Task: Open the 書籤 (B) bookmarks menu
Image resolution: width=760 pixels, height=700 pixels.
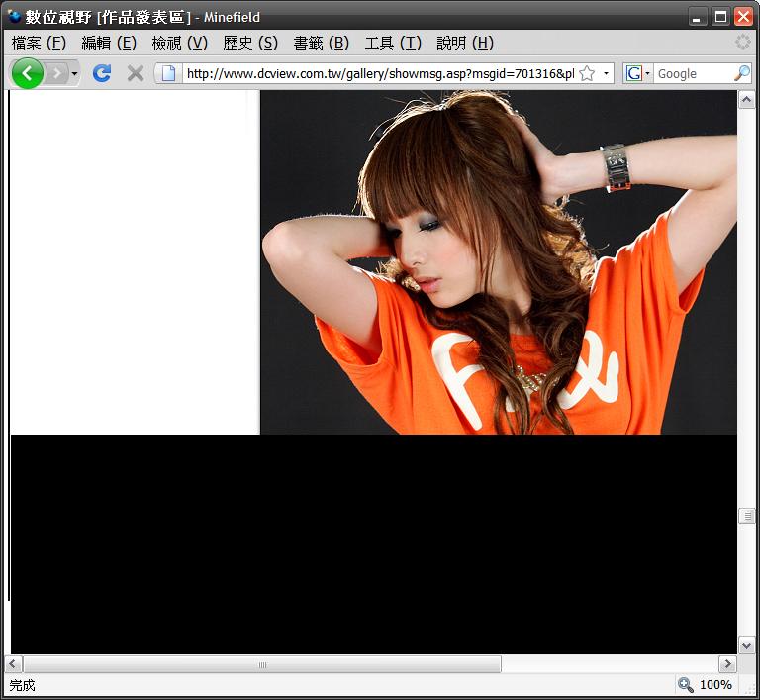Action: (x=321, y=43)
